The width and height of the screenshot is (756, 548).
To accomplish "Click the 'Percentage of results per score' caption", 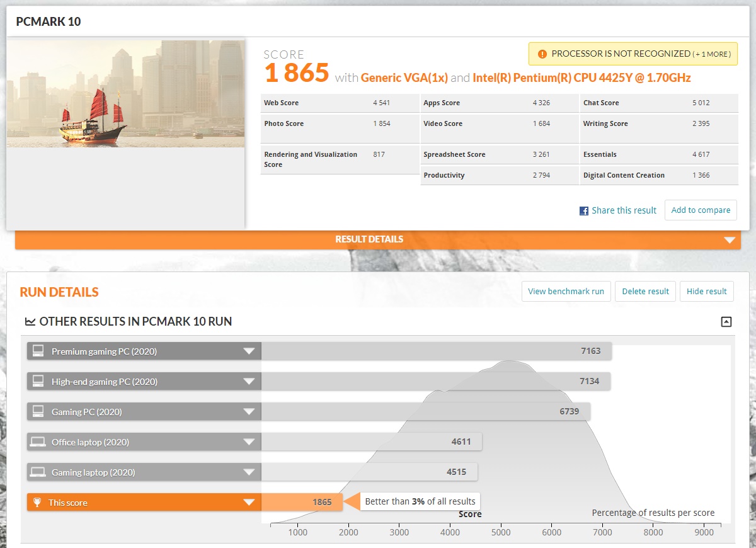I will (653, 513).
